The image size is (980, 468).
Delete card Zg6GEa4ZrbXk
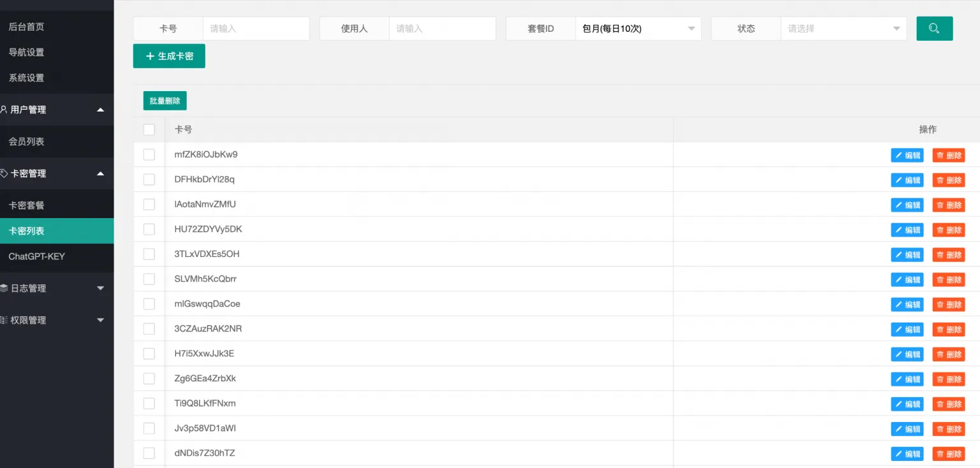tap(949, 379)
